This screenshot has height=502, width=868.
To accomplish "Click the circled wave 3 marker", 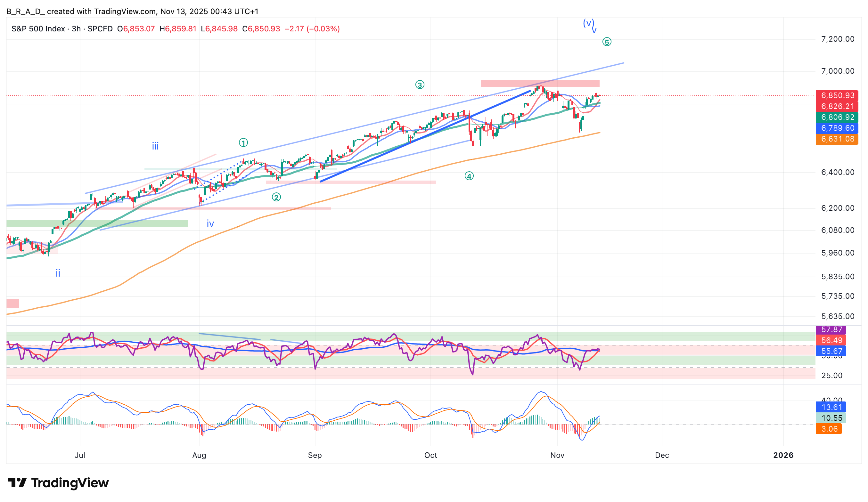I will click(420, 84).
